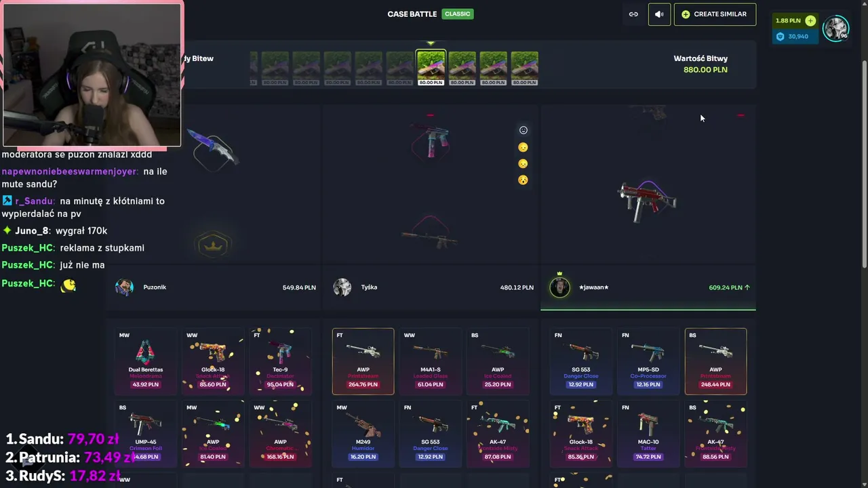Image resolution: width=868 pixels, height=488 pixels.
Task: Click Tyśka's total 480.12 PLN
Action: (x=517, y=287)
